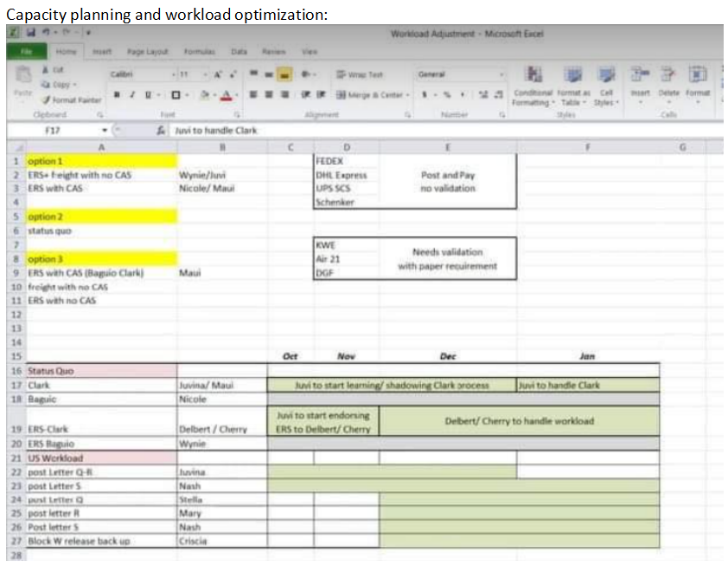Open the Calibri font name dropdown
Screen dimensions: 728x568
click(174, 74)
